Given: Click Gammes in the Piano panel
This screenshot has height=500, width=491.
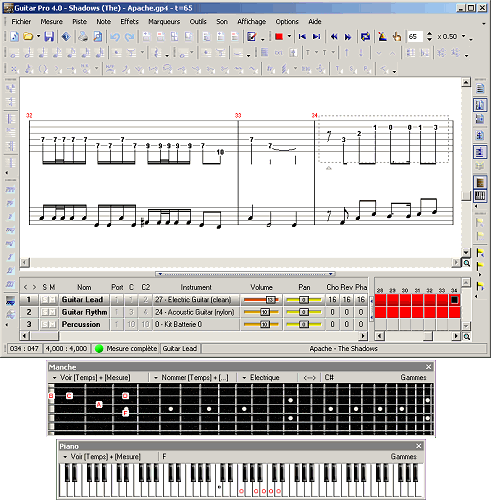Looking at the screenshot, I should [x=404, y=457].
